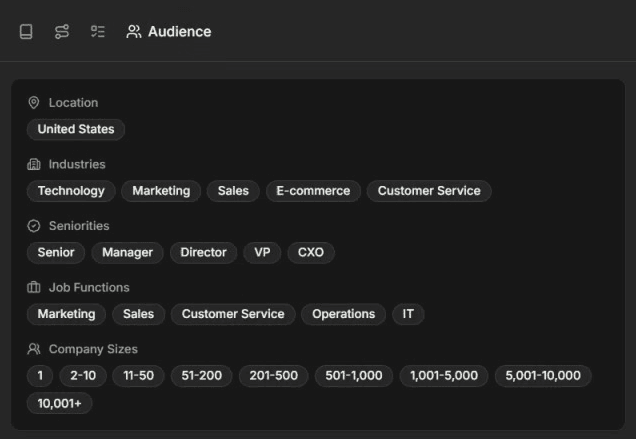
Task: Click the Manager seniority chip
Action: [x=127, y=253]
